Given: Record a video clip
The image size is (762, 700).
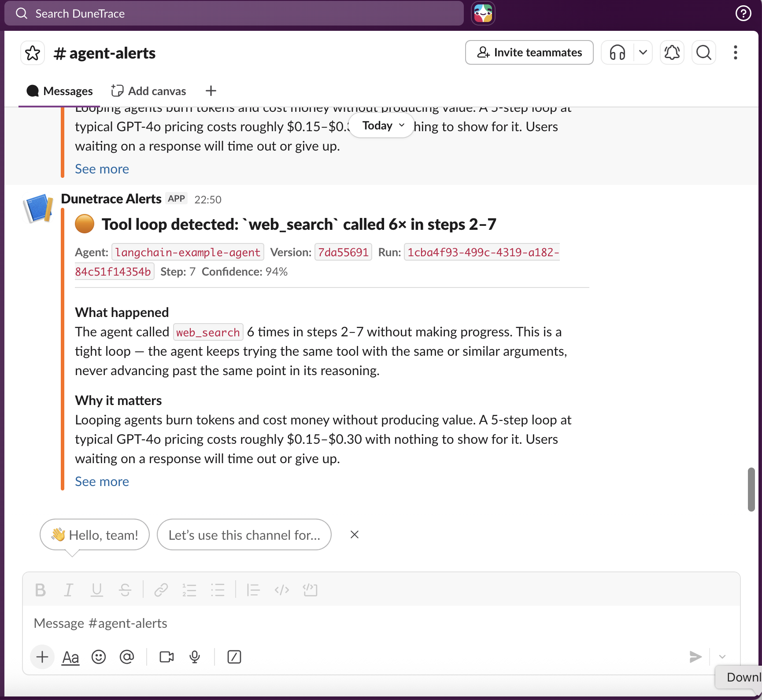Looking at the screenshot, I should pos(166,657).
